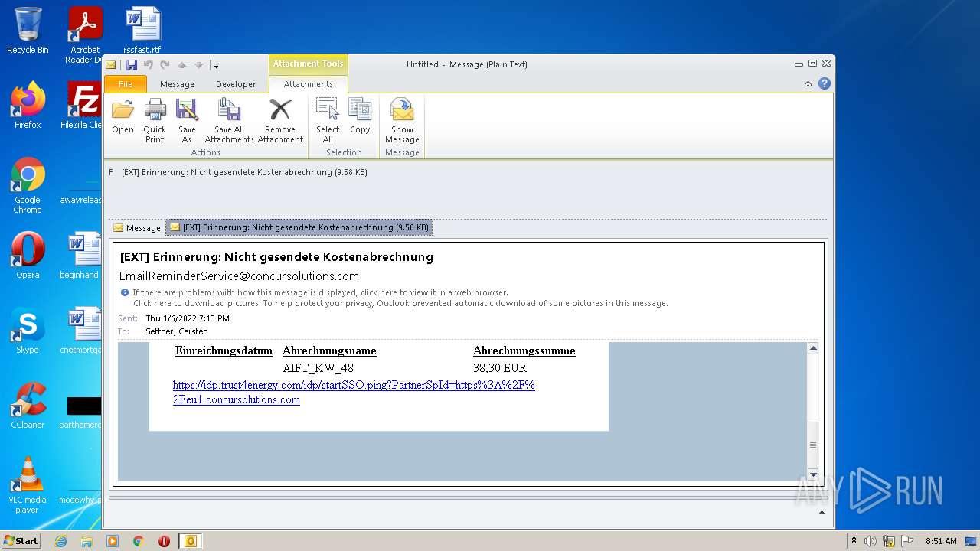Show hidden tray icons arrow
The height and width of the screenshot is (551, 980).
pos(854,541)
